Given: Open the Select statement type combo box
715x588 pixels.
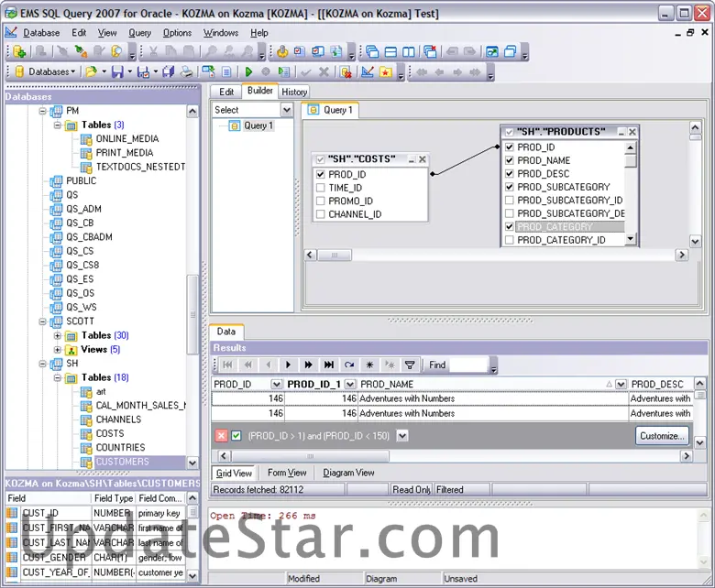Looking at the screenshot, I should [x=286, y=110].
